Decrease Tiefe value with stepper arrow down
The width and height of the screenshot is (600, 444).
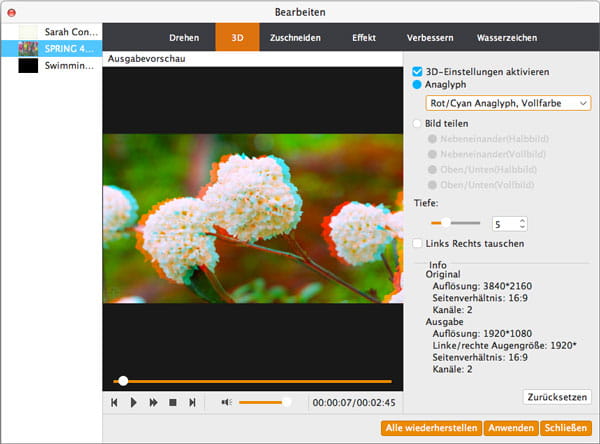[522, 227]
